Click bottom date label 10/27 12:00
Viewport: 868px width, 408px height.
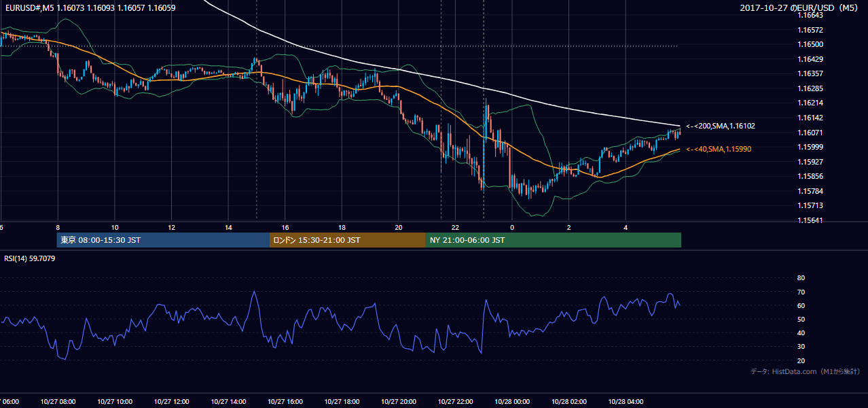point(171,402)
